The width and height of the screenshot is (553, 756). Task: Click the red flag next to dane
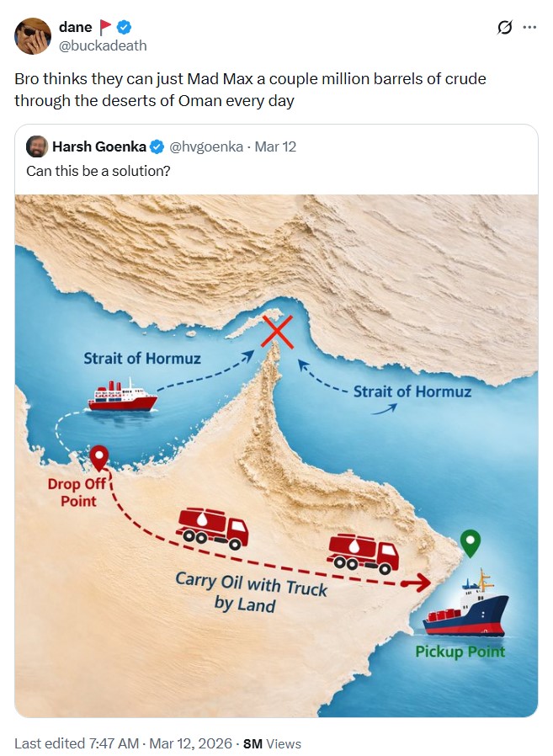click(106, 28)
